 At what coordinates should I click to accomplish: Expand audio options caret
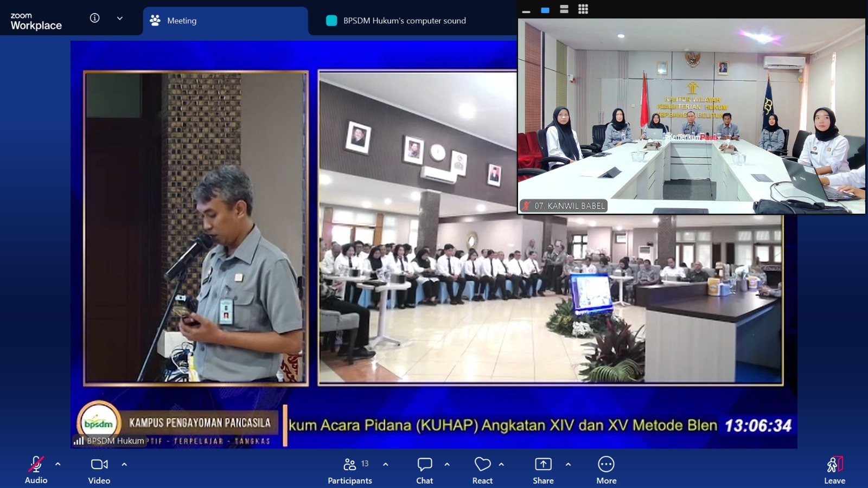point(58,464)
